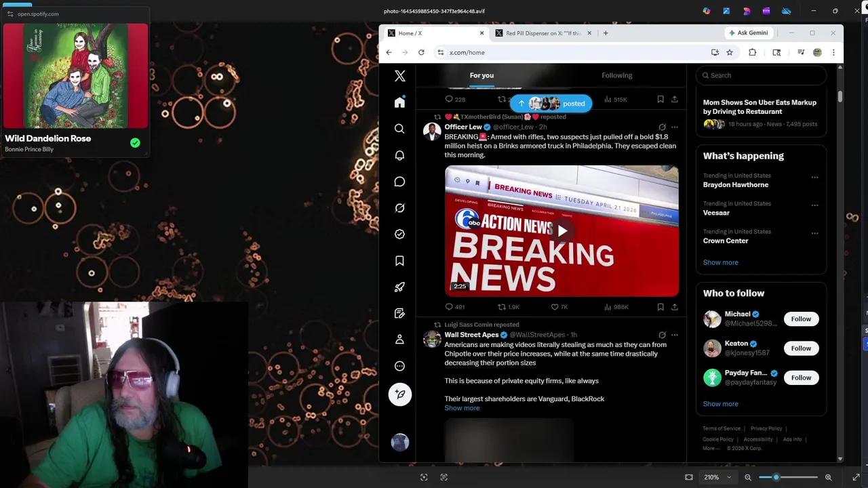Click Show more on Wall Street Apes post

(462, 408)
